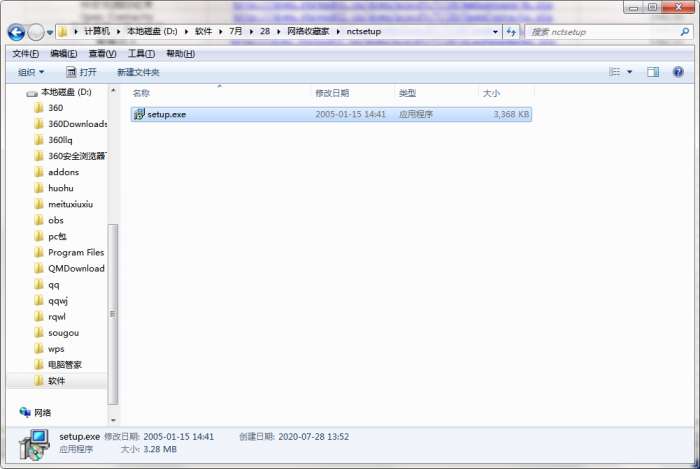
Task: Click the magnifier search icon
Action: click(684, 32)
